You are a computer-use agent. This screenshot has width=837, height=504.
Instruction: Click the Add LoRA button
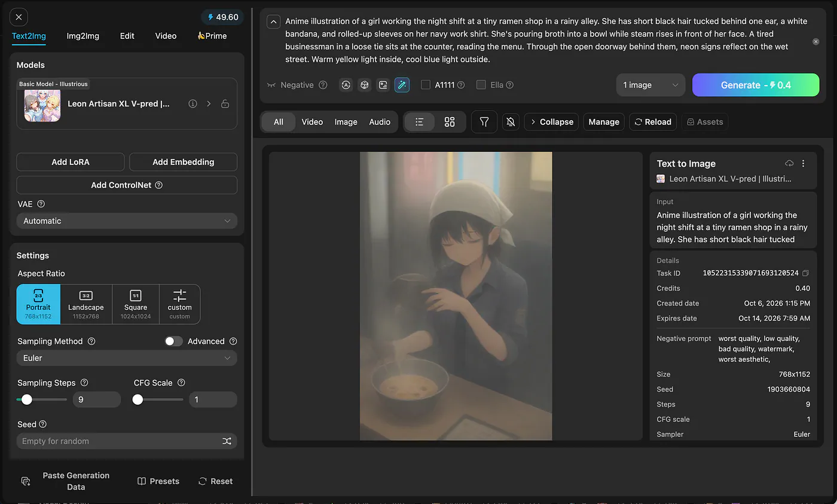71,162
